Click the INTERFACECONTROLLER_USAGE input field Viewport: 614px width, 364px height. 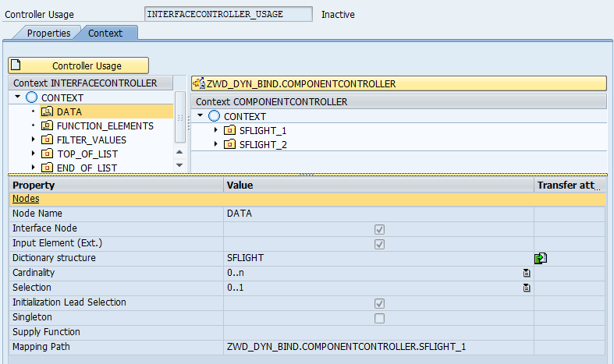pyautogui.click(x=229, y=14)
